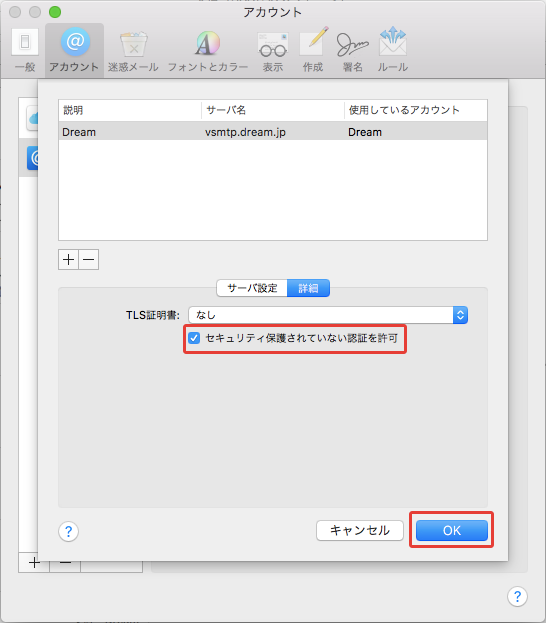
Task: Open the 作成 composing preferences icon
Action: (313, 50)
